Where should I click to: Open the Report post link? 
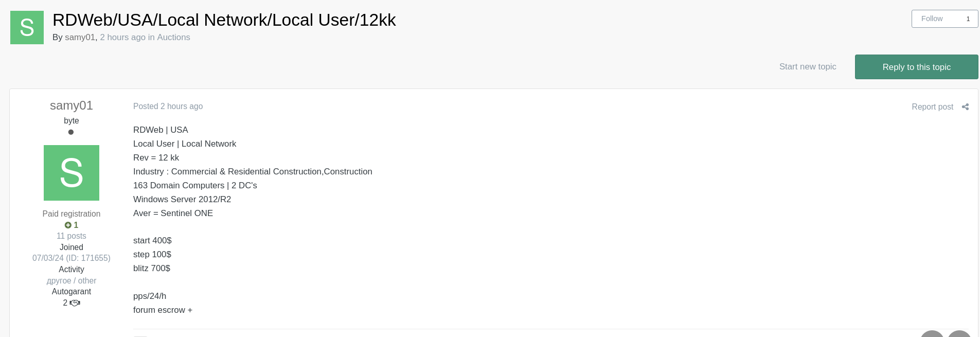click(932, 107)
